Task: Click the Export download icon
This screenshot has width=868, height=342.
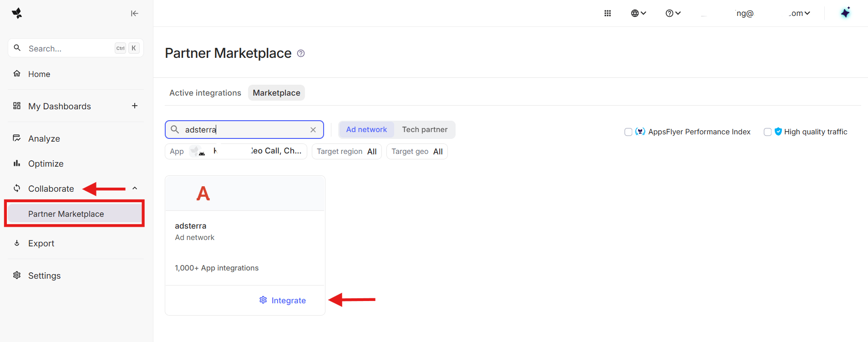Action: (17, 243)
